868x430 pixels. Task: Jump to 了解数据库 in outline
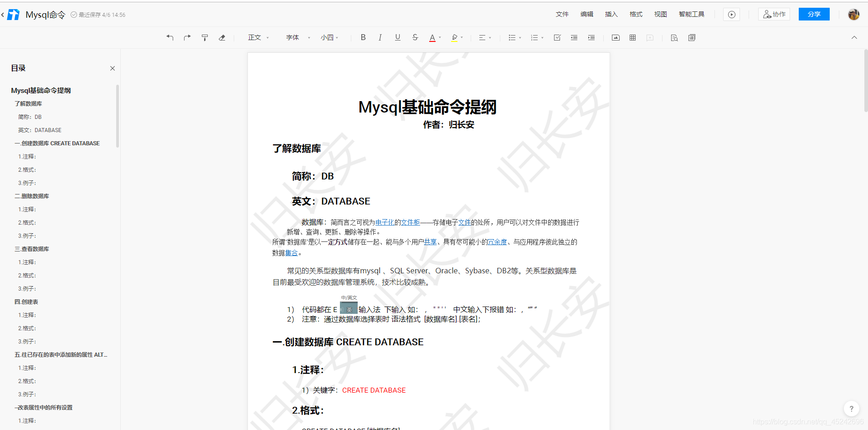[x=28, y=104]
